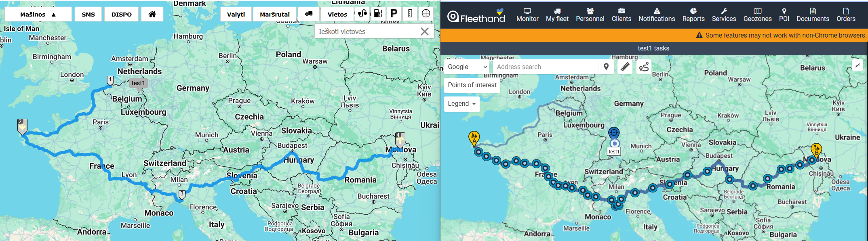Screen dimensions: 868x241
Task: Open Orders in Fleethand menu
Action: (846, 15)
